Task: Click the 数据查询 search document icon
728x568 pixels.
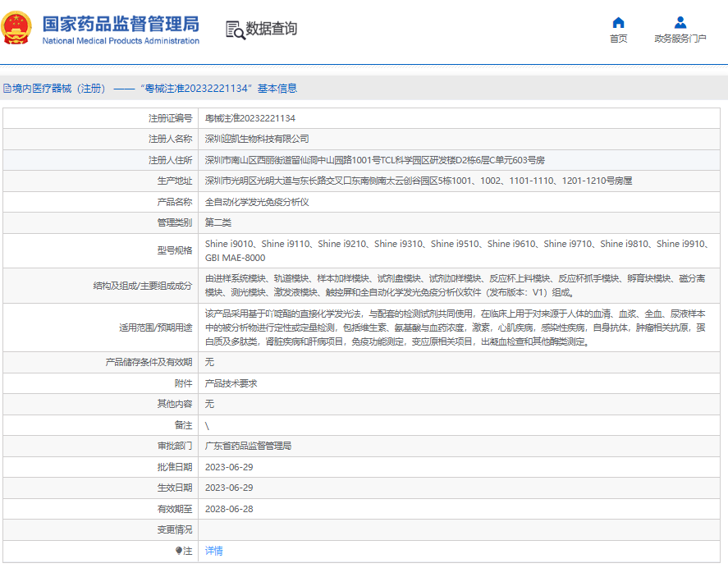Action: [235, 30]
